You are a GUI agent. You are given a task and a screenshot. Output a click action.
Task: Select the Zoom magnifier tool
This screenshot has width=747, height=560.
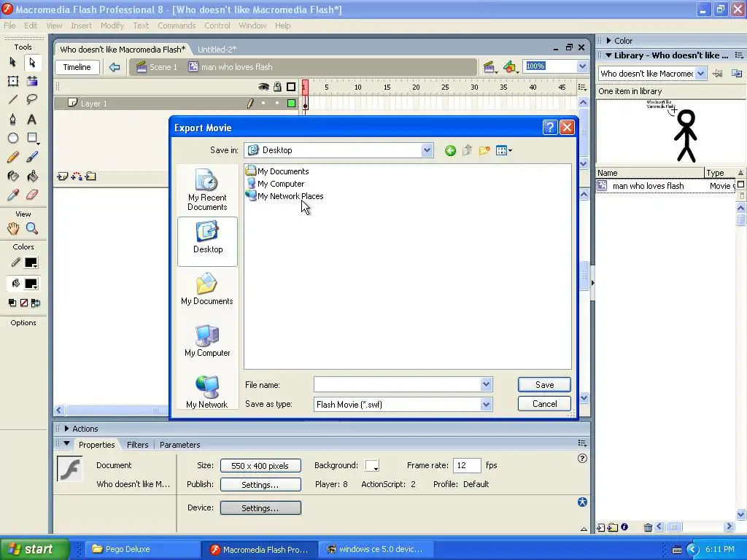point(32,228)
